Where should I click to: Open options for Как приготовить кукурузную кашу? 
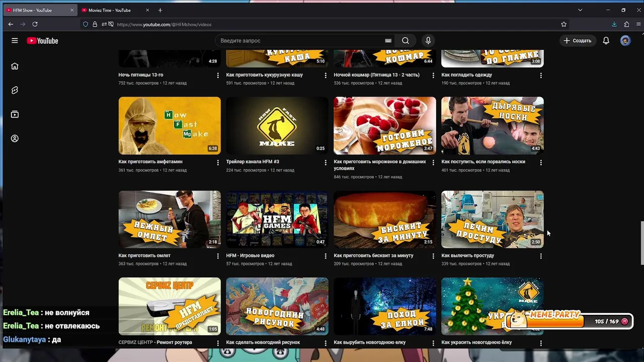point(326,75)
